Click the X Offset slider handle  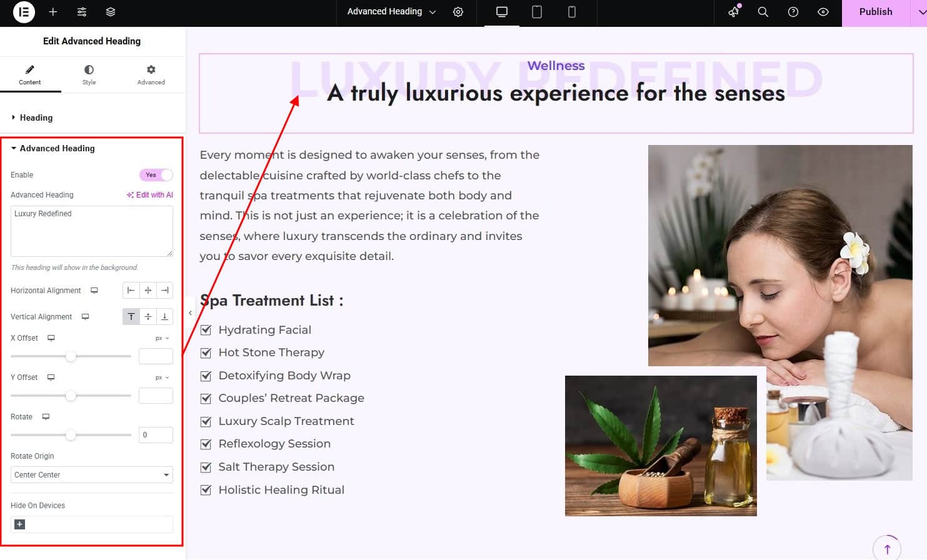[71, 356]
